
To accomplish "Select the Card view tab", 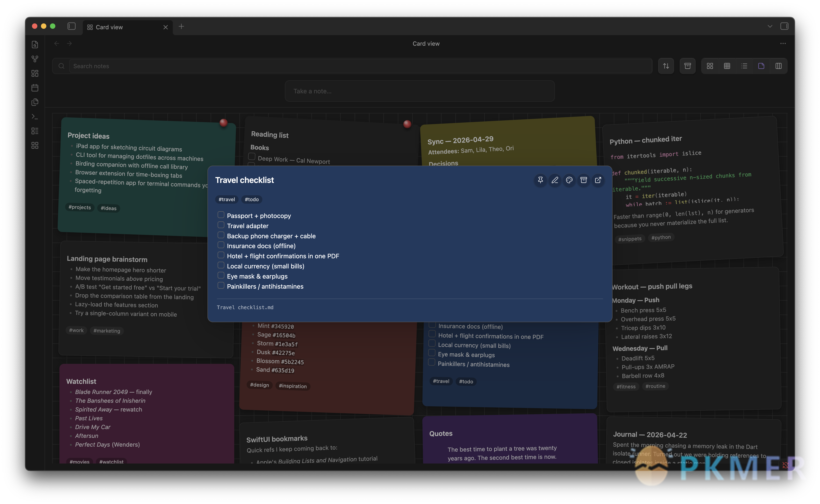I will [128, 27].
